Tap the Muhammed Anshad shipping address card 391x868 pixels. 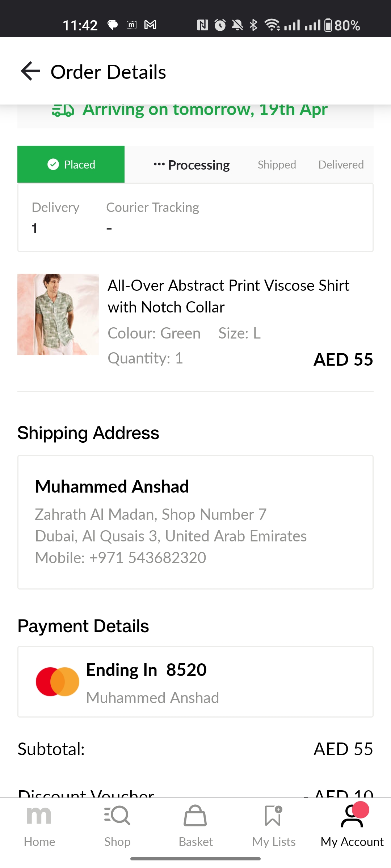coord(195,522)
